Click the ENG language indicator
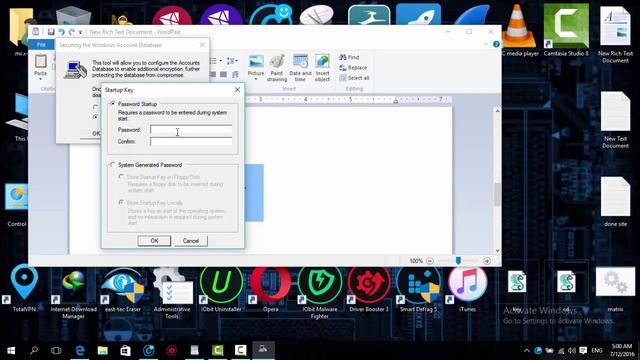640x360 pixels. [x=597, y=351]
